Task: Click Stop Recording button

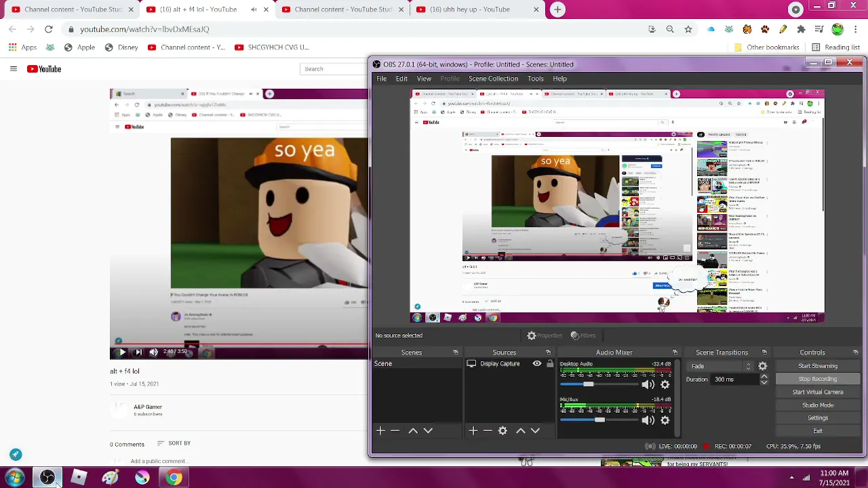Action: (x=818, y=379)
